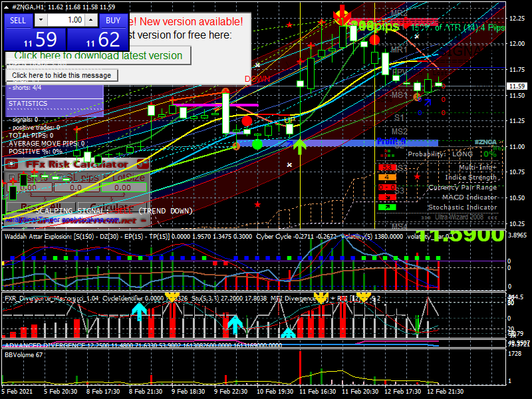Click the crosshair icon on FFx Risk Calculator header
This screenshot has width=532, height=399.
pos(12,164)
